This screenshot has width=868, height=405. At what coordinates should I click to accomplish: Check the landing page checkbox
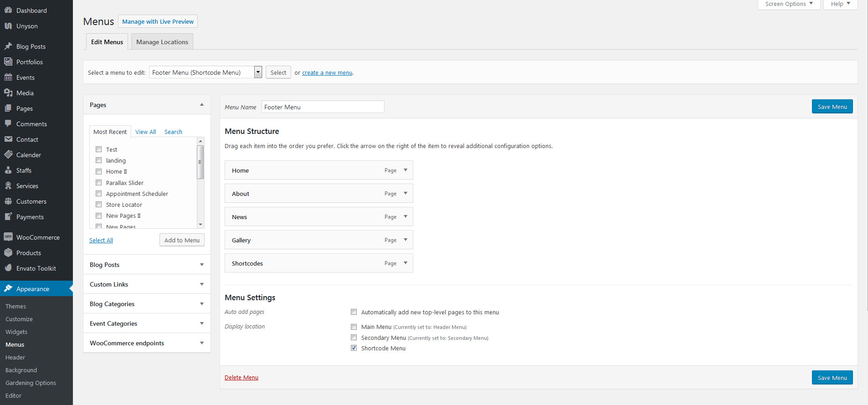point(98,160)
